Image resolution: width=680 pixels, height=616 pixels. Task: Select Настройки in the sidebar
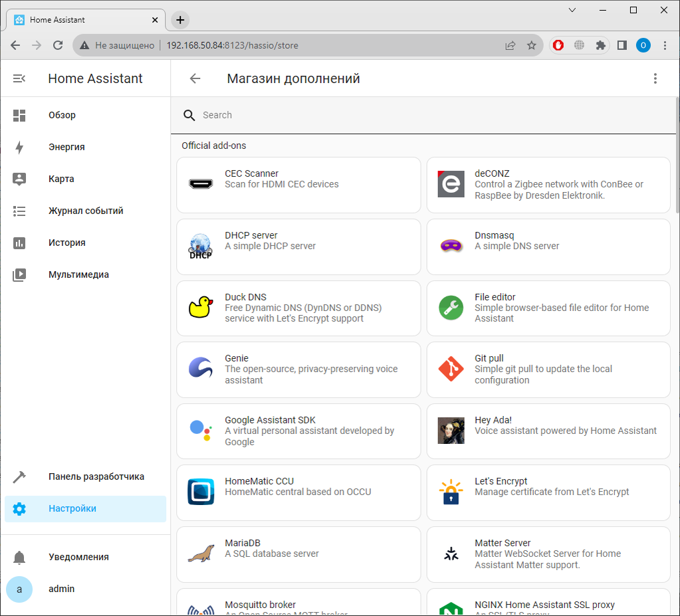(86, 509)
